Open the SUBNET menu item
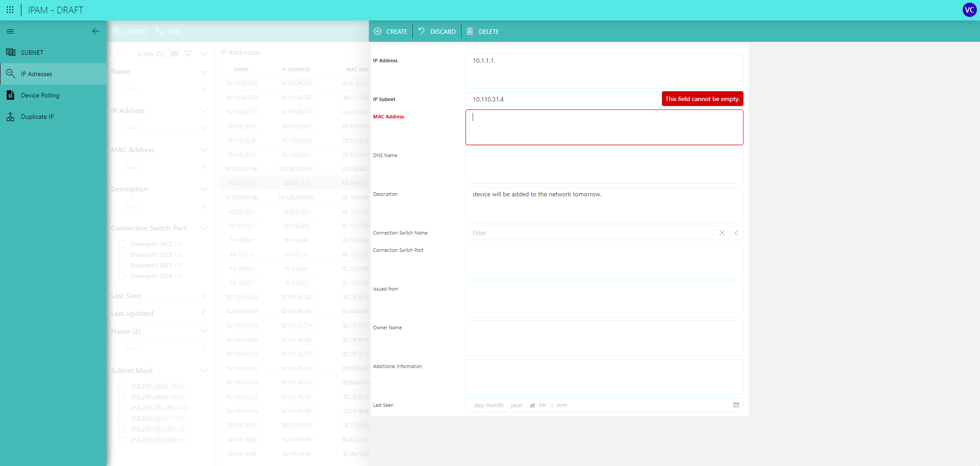The image size is (980, 466). 32,53
